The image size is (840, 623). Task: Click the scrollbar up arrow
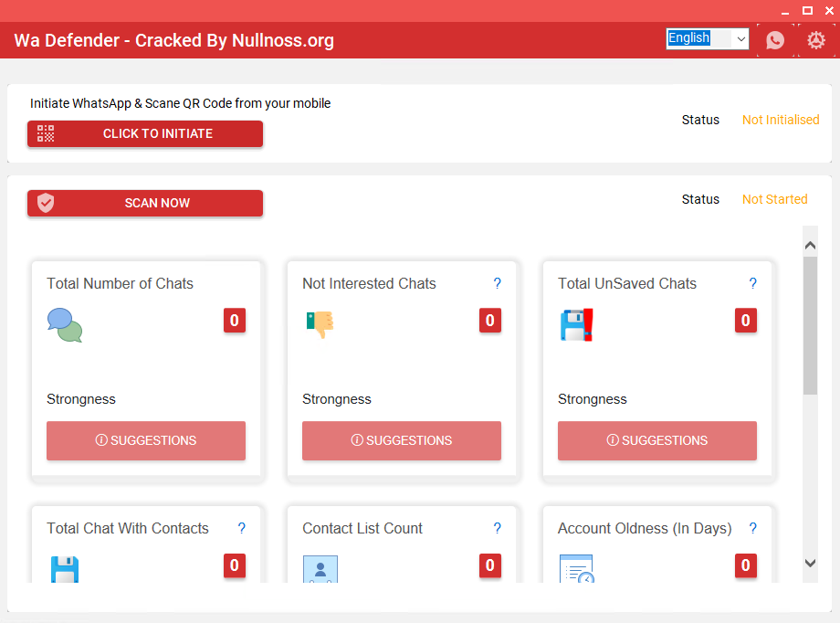click(x=810, y=245)
